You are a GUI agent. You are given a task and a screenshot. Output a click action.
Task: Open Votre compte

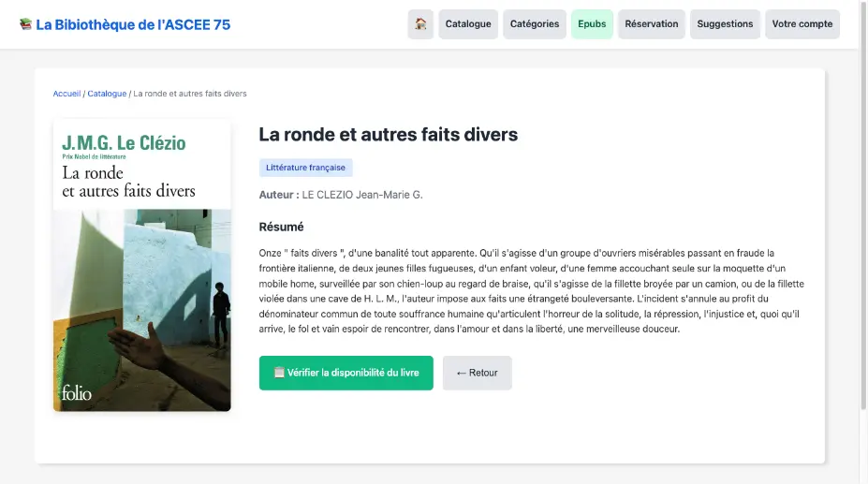(x=802, y=23)
